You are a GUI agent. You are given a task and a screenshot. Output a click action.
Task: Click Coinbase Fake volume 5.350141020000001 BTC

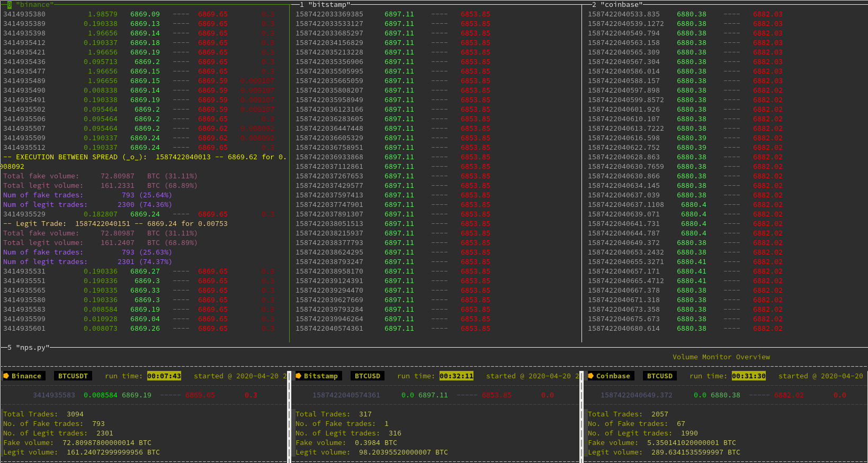[x=662, y=443]
